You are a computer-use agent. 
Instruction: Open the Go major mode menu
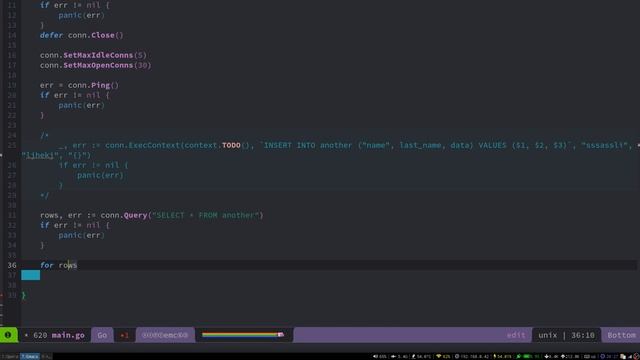pos(102,335)
